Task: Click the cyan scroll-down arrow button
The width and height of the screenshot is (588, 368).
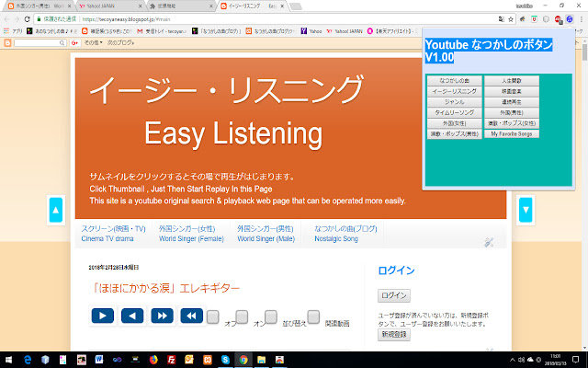Action: tap(526, 210)
